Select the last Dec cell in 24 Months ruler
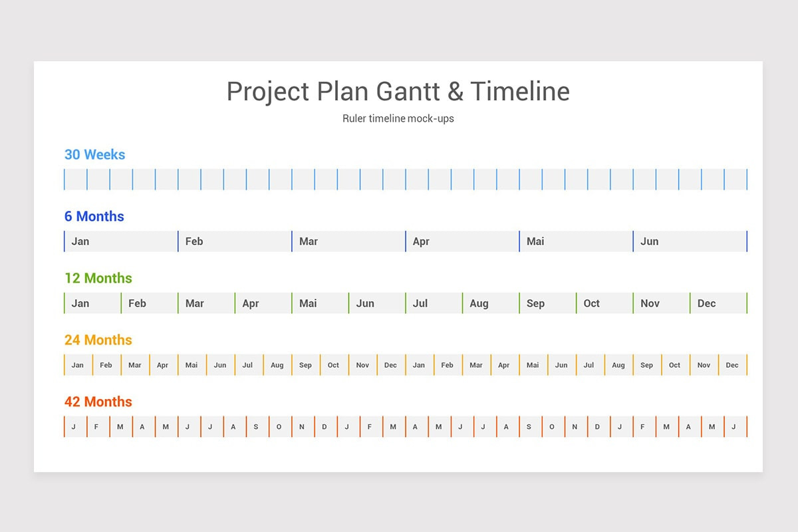This screenshot has height=532, width=798. [733, 365]
